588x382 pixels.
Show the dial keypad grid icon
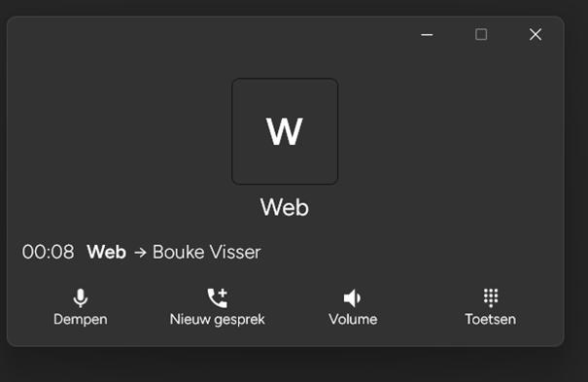point(491,298)
